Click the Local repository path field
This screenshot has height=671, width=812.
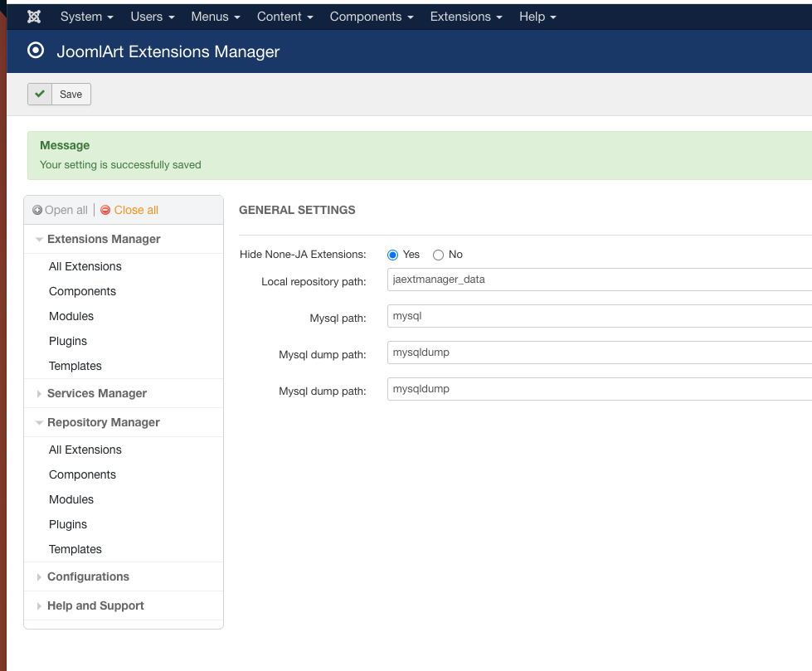pos(599,280)
